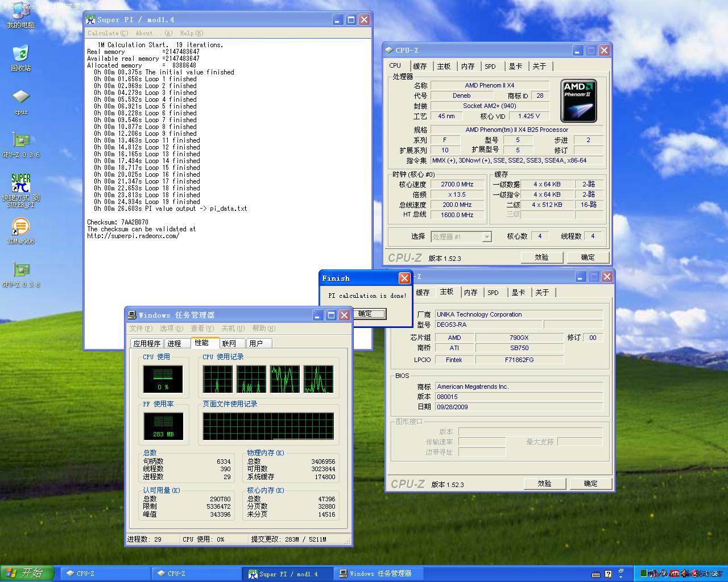
Task: Click the validate button in top CPU-Z window
Action: coord(542,257)
